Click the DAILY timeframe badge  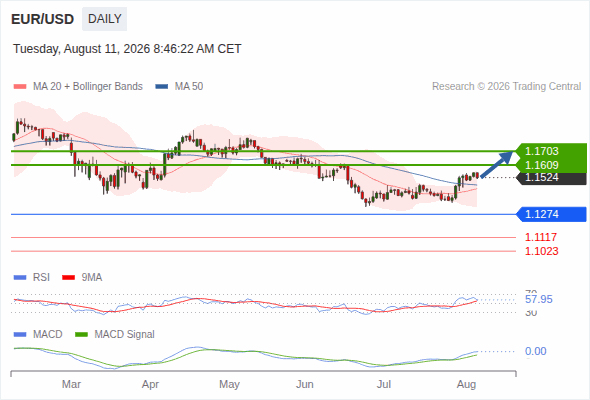(105, 19)
